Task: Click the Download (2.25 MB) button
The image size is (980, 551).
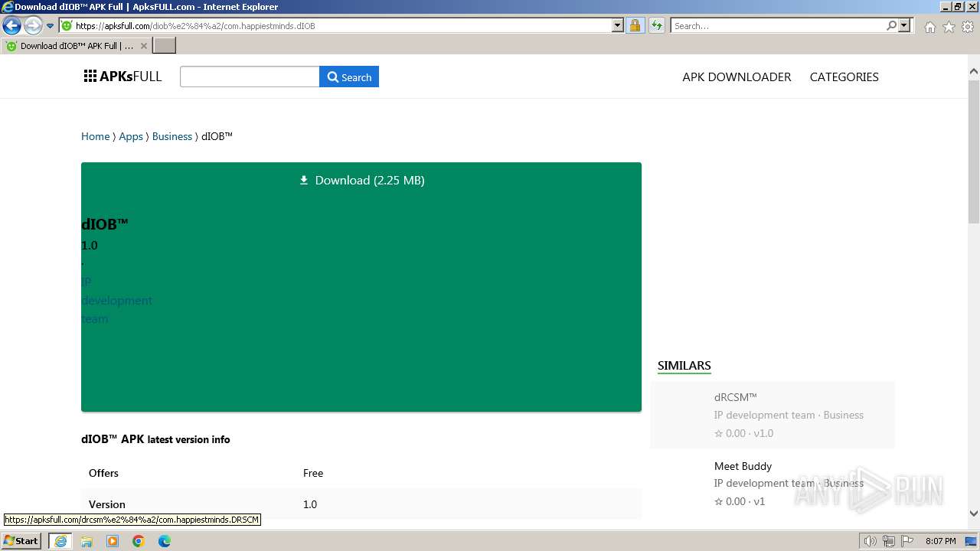Action: (361, 180)
